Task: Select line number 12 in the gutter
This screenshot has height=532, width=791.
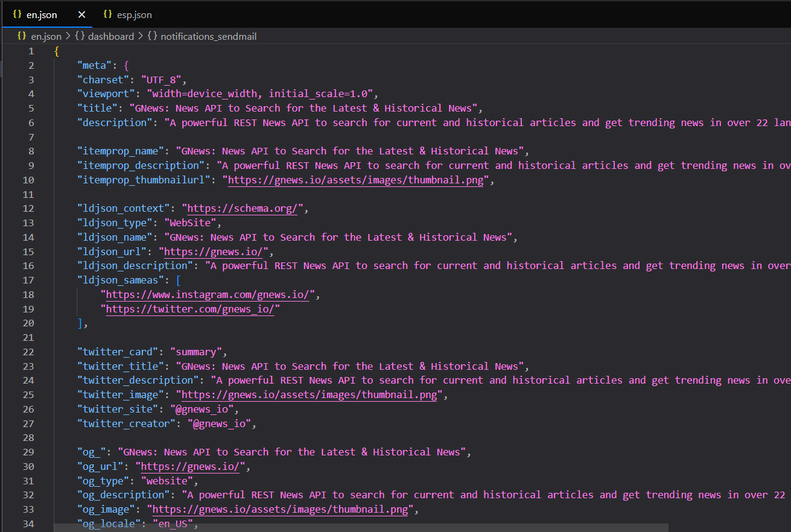Action: pos(28,208)
